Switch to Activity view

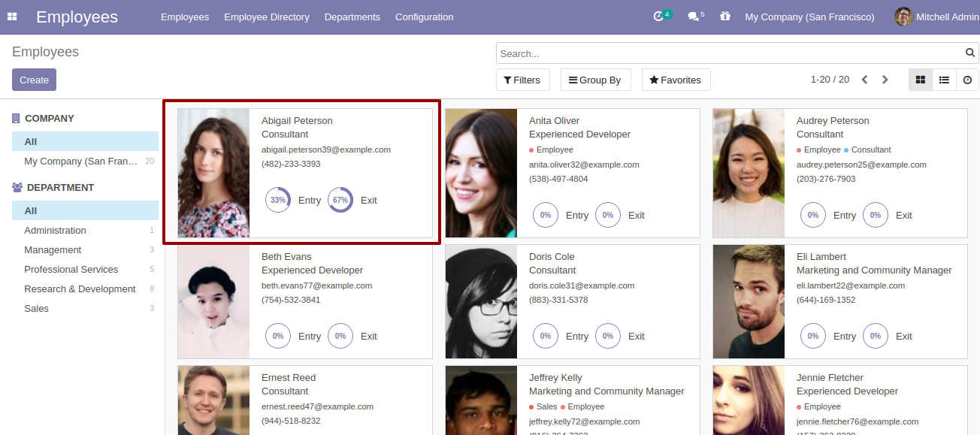[967, 80]
